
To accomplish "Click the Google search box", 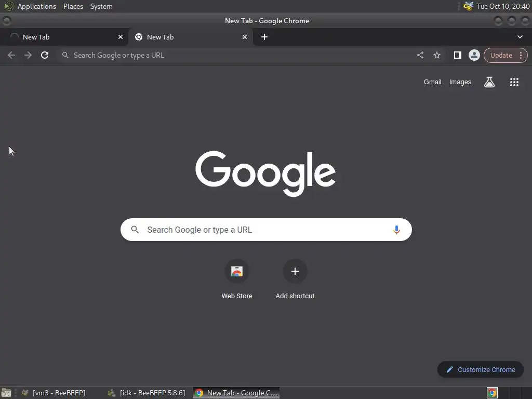I will (266, 230).
